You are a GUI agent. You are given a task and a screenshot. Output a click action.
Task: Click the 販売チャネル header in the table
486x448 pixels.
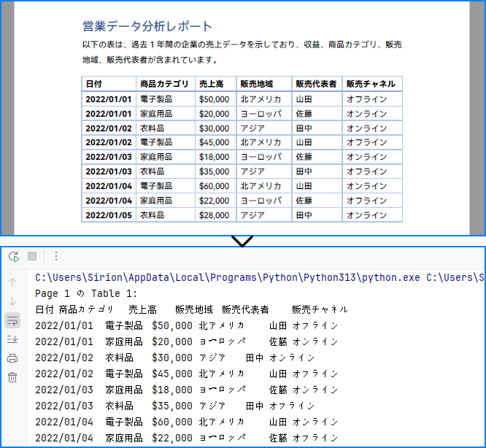pos(371,84)
